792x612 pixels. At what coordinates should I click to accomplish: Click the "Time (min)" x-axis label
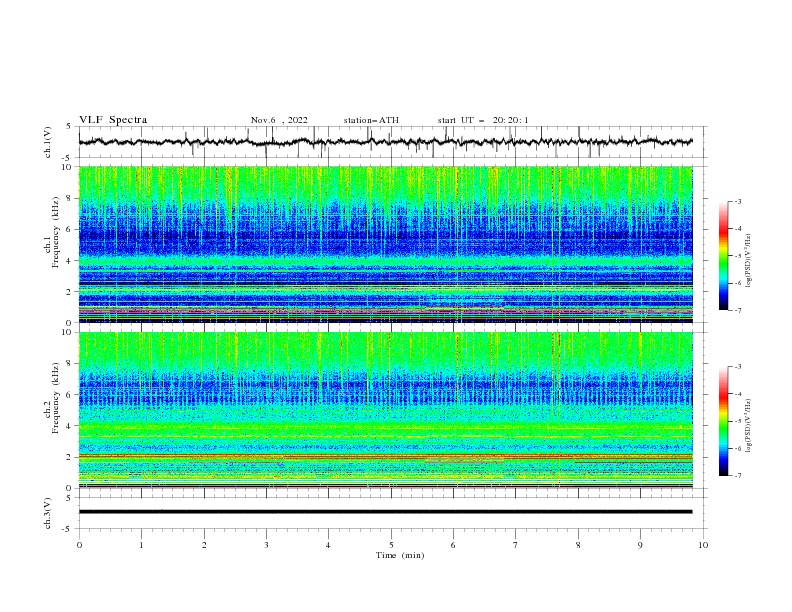point(400,555)
